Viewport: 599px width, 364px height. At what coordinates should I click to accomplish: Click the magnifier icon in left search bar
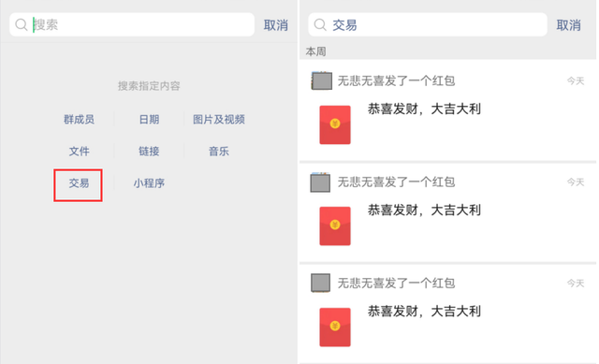[22, 25]
